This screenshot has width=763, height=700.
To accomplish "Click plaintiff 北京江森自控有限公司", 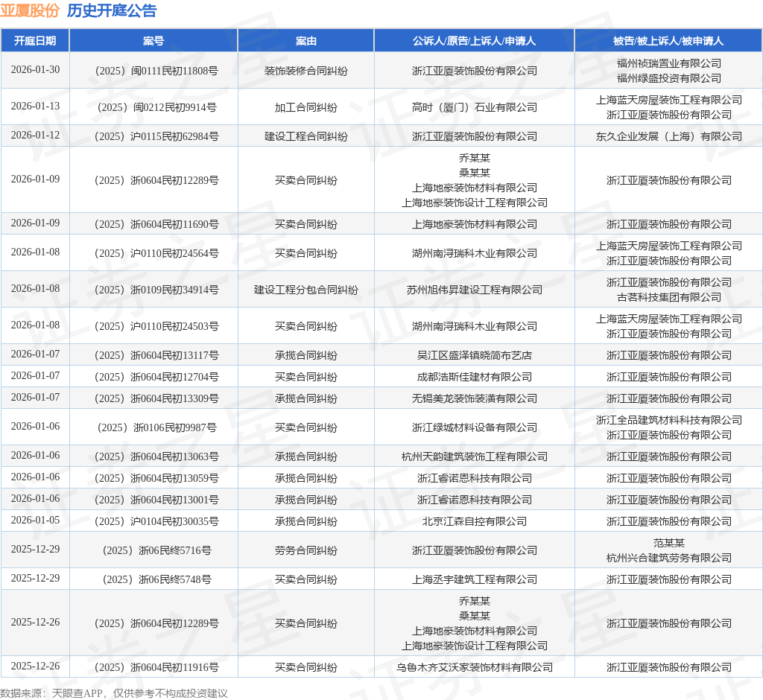I will click(x=475, y=521).
